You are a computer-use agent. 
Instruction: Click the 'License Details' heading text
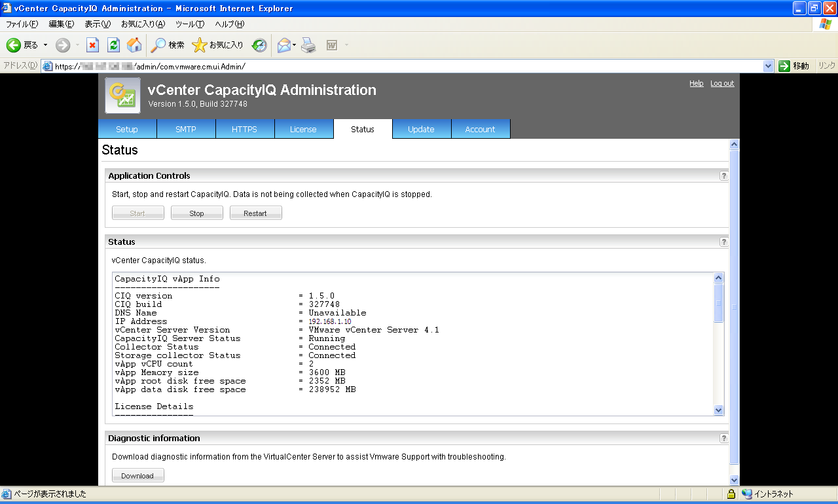154,406
